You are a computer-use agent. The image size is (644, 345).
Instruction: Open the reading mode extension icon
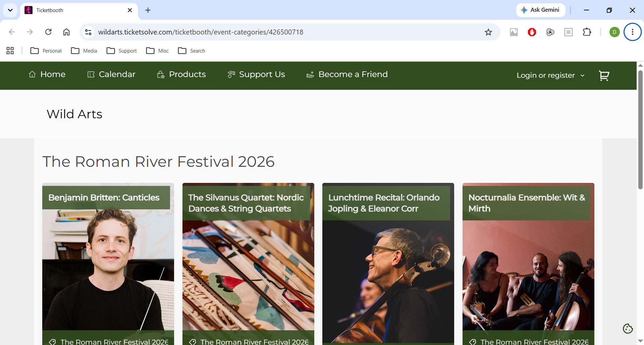click(x=568, y=32)
